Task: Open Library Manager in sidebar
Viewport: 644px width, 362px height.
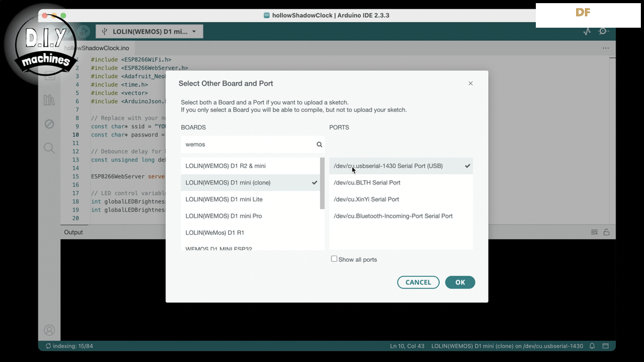Action: tap(49, 100)
